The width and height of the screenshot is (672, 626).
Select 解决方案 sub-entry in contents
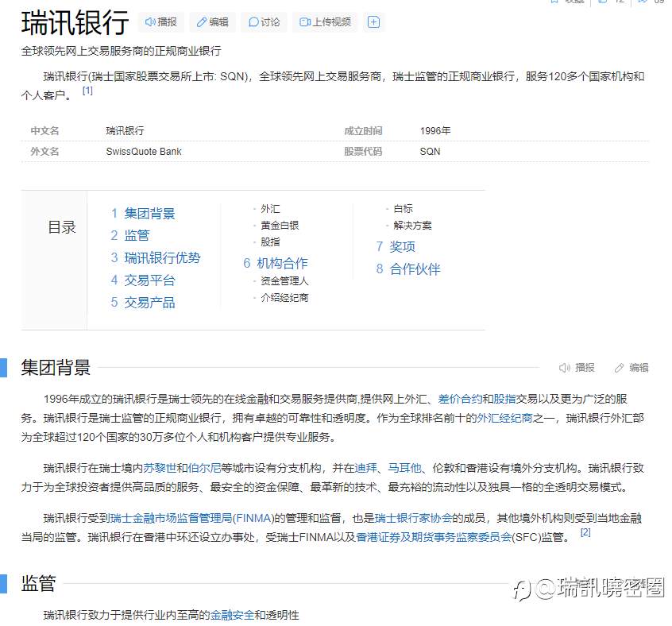tap(412, 226)
